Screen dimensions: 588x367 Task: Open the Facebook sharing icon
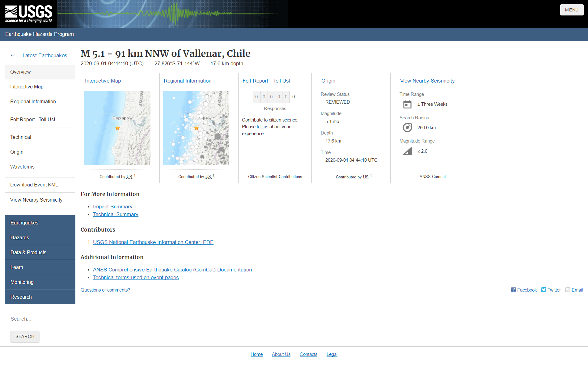pyautogui.click(x=513, y=290)
